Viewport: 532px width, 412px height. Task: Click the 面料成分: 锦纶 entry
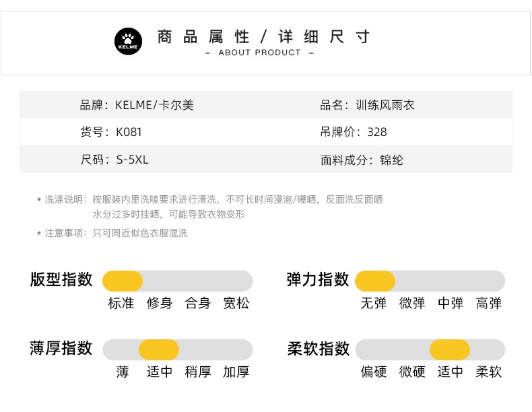(x=362, y=160)
